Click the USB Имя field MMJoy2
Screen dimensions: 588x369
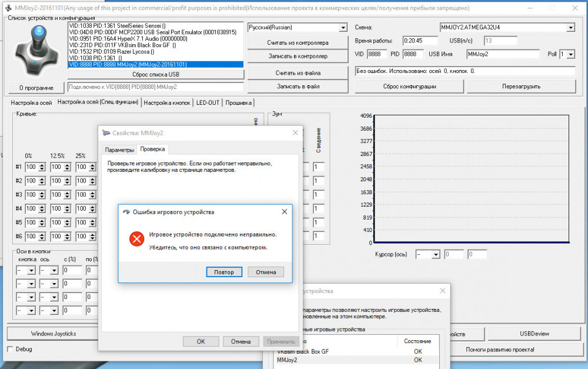(x=503, y=54)
